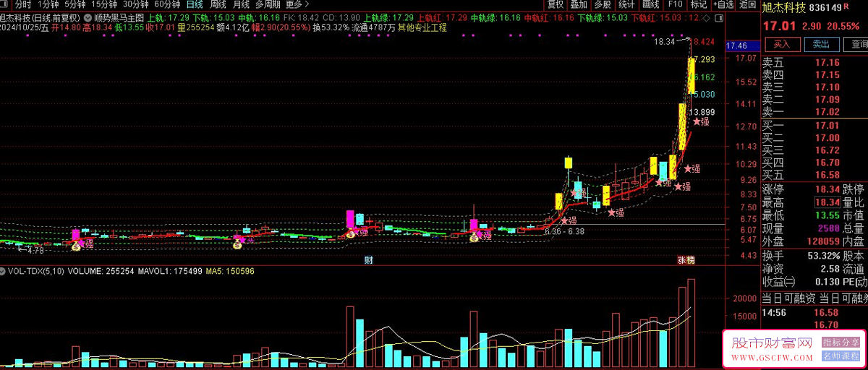The image size is (868, 370).
Task: Select the 60分钟 period tab
Action: (167, 4)
